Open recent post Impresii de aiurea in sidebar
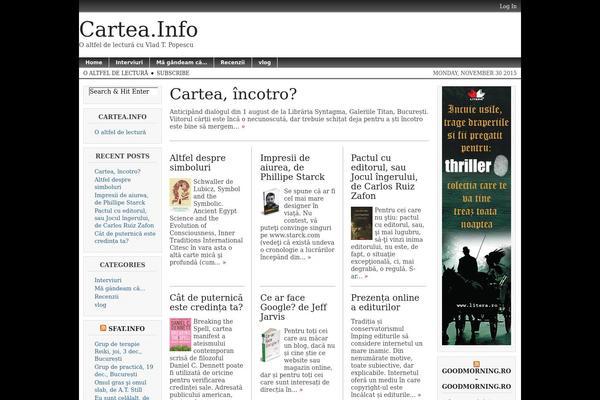This screenshot has height=400, width=600. 121,199
